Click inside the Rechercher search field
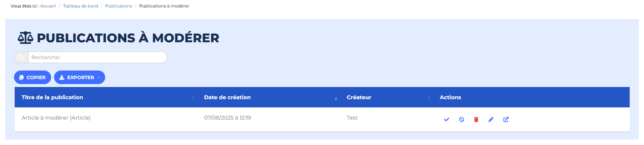The height and width of the screenshot is (145, 644). 97,57
